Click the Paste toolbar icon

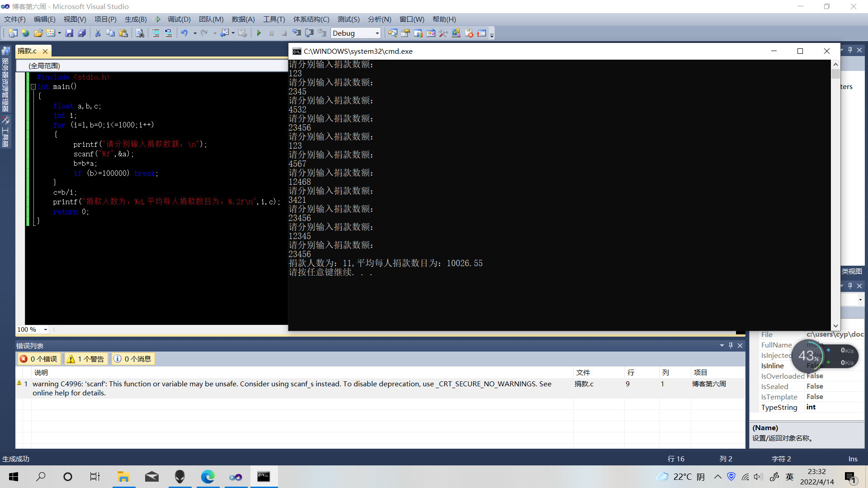pos(123,33)
